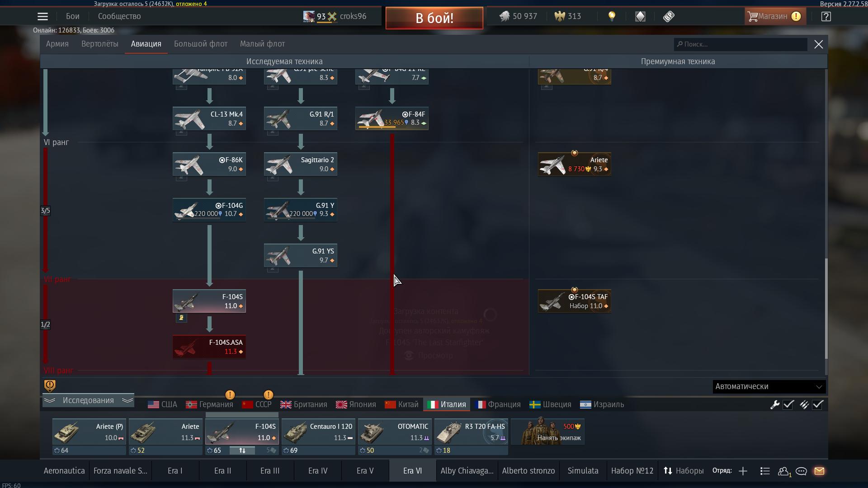
Task: Click the Golden Eagles balance 313
Action: [568, 16]
